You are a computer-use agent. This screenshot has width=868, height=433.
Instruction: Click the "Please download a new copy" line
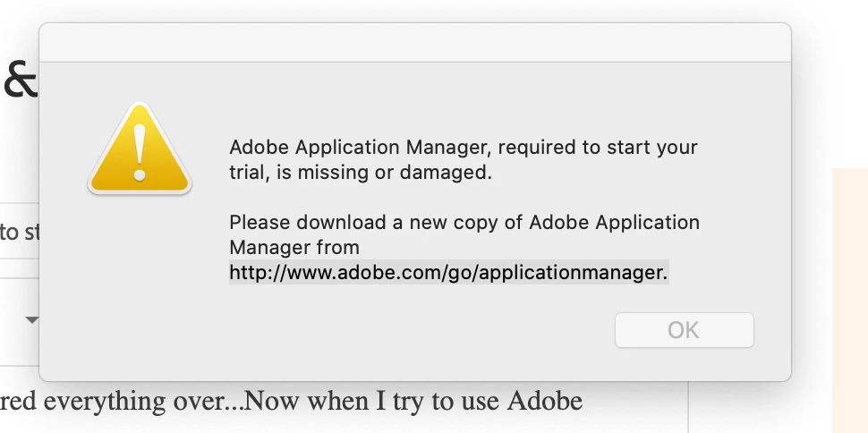click(x=464, y=222)
